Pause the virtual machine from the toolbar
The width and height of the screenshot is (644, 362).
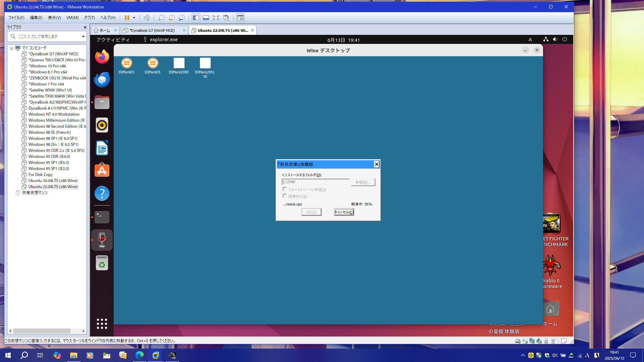pyautogui.click(x=127, y=18)
